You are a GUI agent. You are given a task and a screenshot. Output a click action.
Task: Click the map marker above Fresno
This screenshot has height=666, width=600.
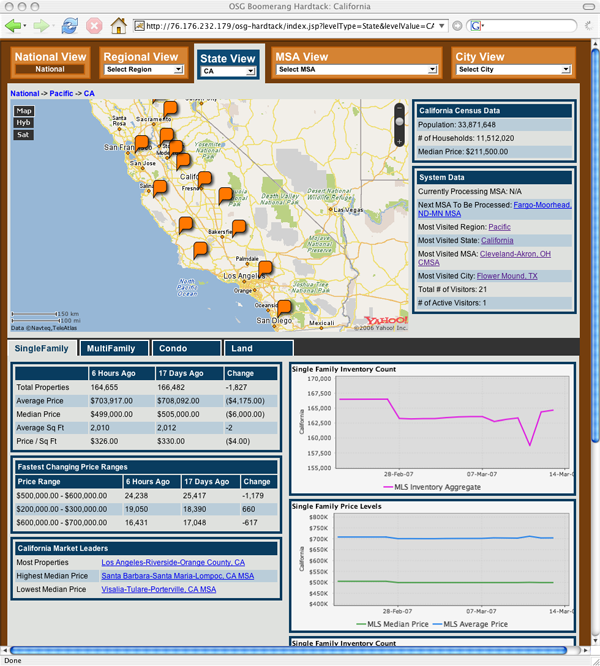(204, 180)
